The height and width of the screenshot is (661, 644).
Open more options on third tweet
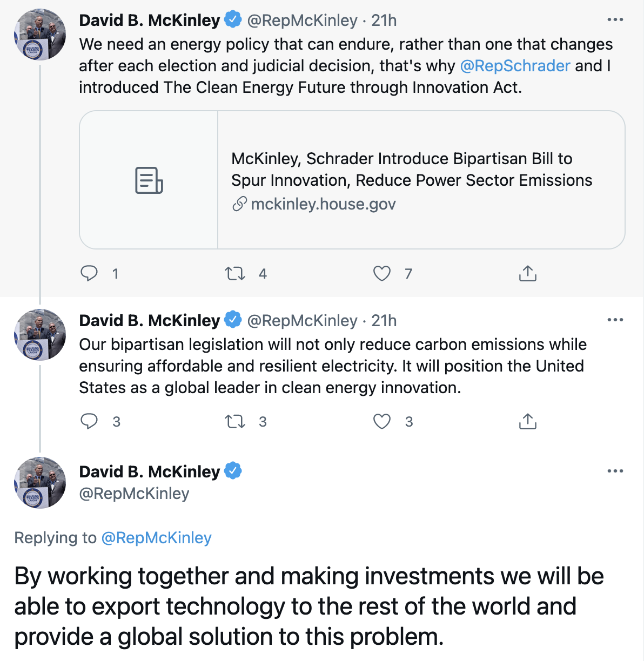[615, 471]
